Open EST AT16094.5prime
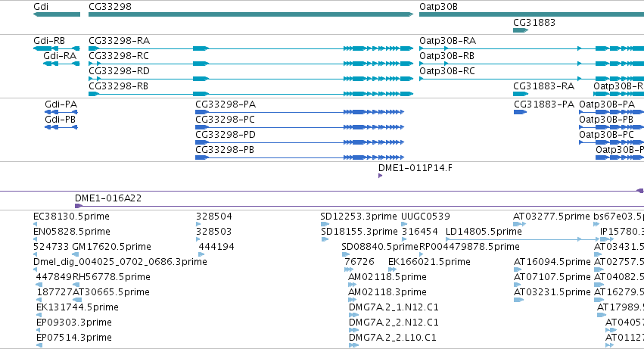Viewport: 644px width, 349px height. coord(552,262)
